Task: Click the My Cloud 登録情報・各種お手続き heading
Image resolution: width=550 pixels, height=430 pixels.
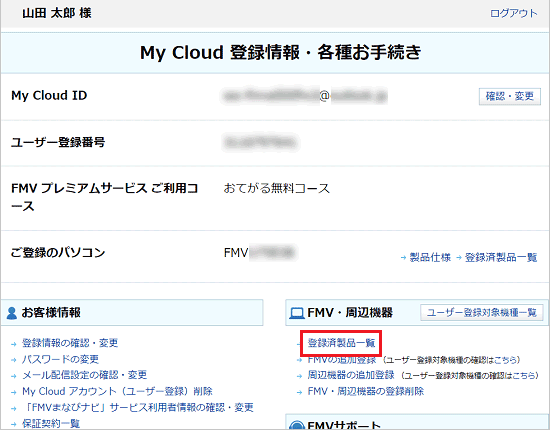Action: 280,53
